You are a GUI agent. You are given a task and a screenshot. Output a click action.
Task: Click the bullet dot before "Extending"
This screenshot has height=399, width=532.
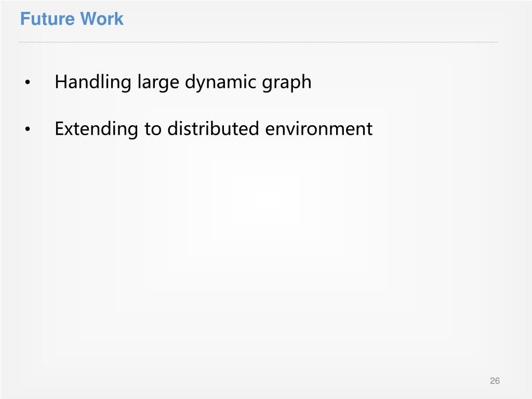(x=28, y=129)
